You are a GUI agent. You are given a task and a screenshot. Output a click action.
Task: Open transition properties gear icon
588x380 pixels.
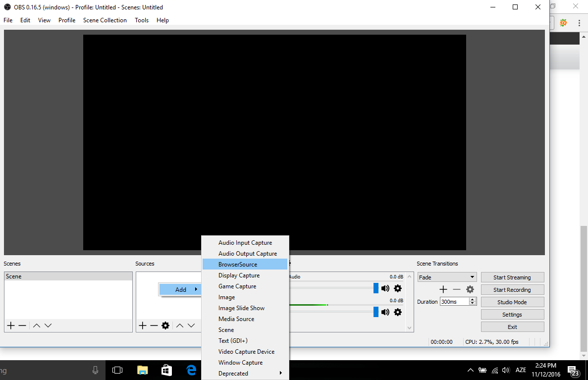tap(470, 289)
